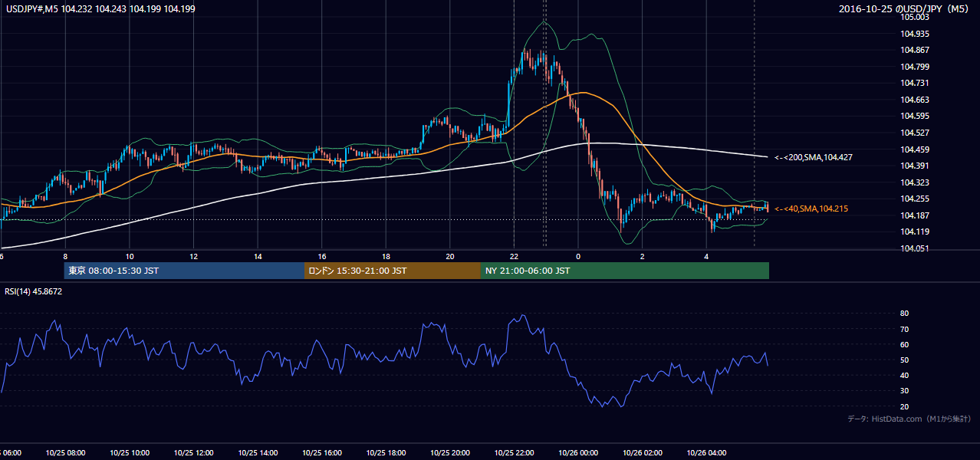Click the 104.527 price axis label
Viewport: 980px width, 460px height.
tap(916, 133)
